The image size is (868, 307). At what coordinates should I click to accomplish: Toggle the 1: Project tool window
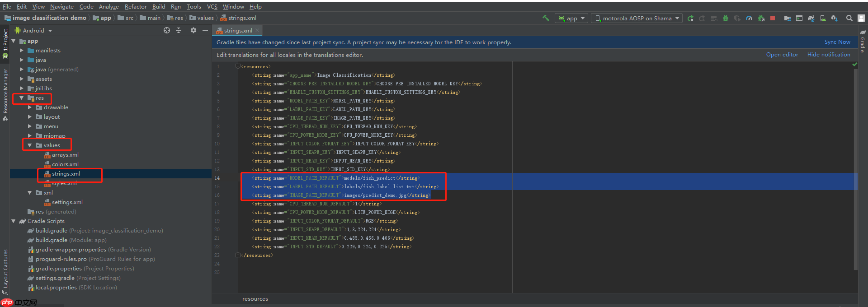click(5, 41)
